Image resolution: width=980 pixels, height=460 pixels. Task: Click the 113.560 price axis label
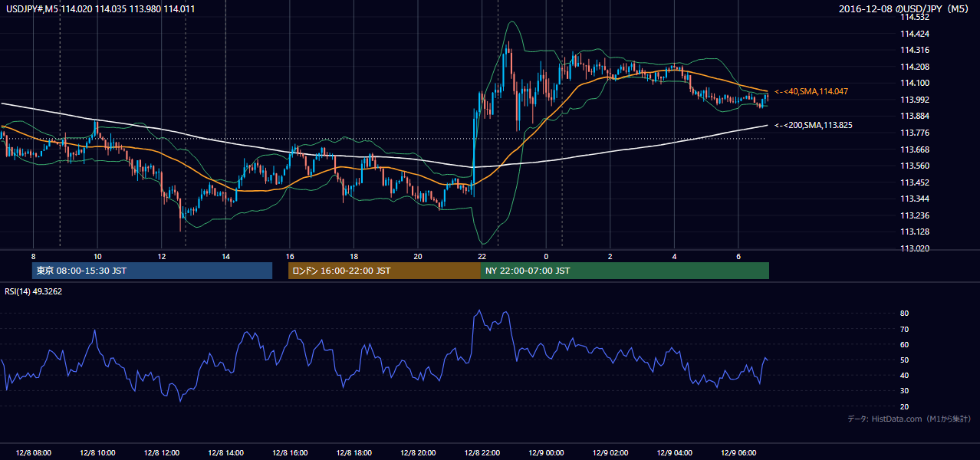tap(914, 166)
